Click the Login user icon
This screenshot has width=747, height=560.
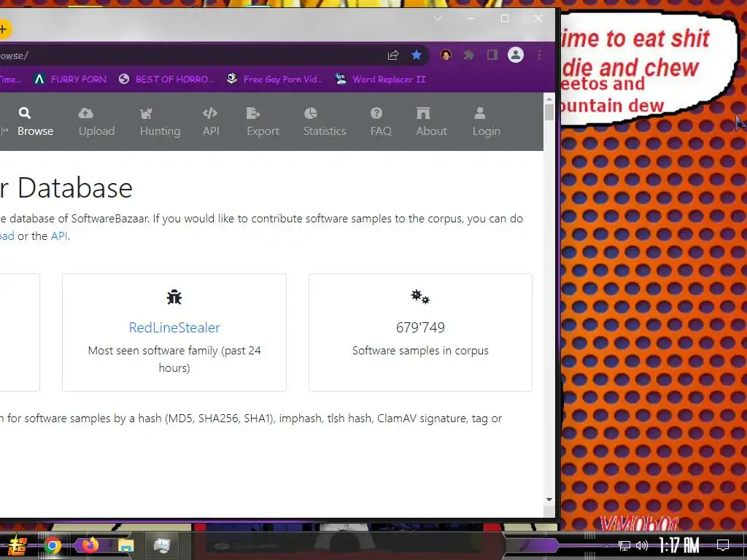point(480,113)
